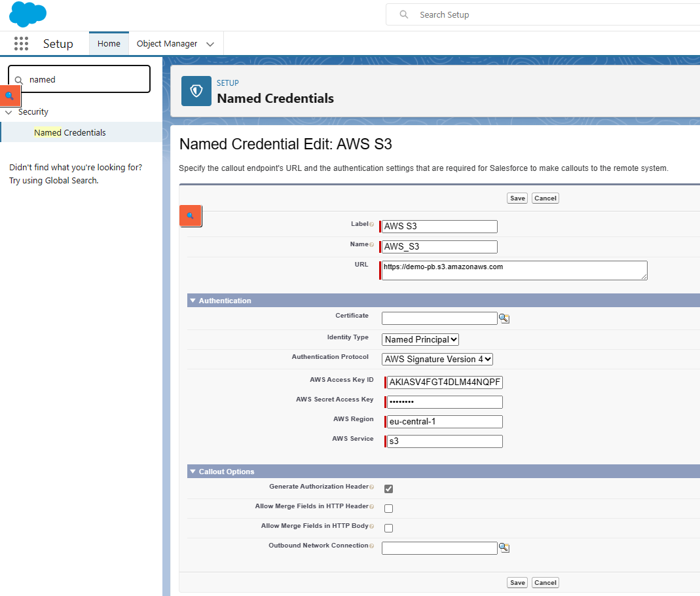Collapse the Security tree section
This screenshot has height=596, width=700.
(9, 112)
